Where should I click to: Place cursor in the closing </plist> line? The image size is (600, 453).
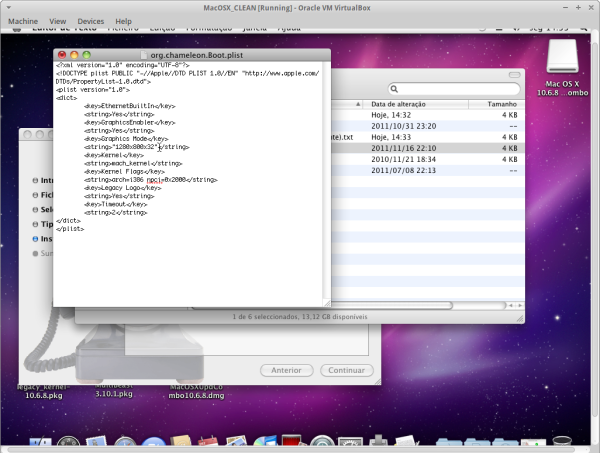pos(70,229)
